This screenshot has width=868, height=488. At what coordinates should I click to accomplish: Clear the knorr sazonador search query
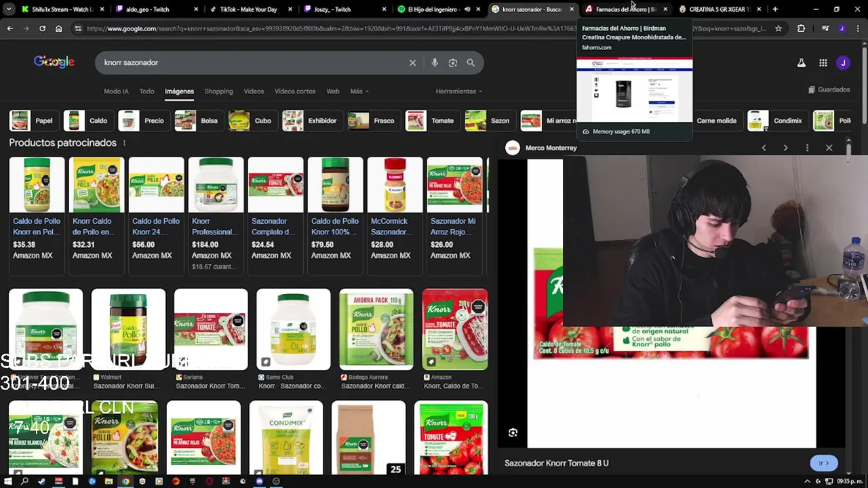point(412,62)
